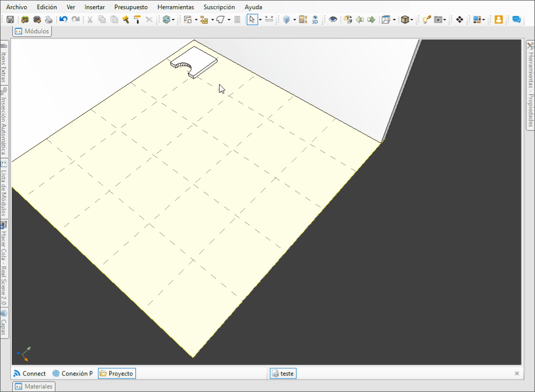This screenshot has width=535, height=392.
Task: Expand the wireframe cube dropdown arrow
Action: pyautogui.click(x=394, y=20)
